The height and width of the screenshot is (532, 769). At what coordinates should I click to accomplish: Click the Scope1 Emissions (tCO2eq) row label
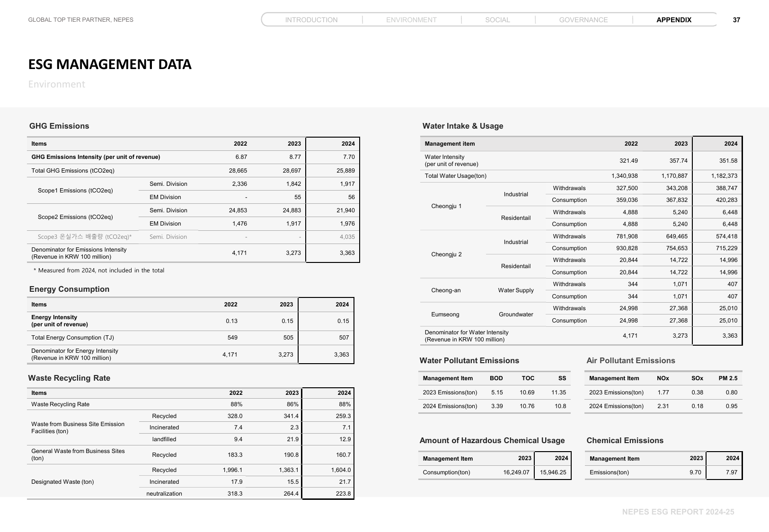click(x=75, y=191)
